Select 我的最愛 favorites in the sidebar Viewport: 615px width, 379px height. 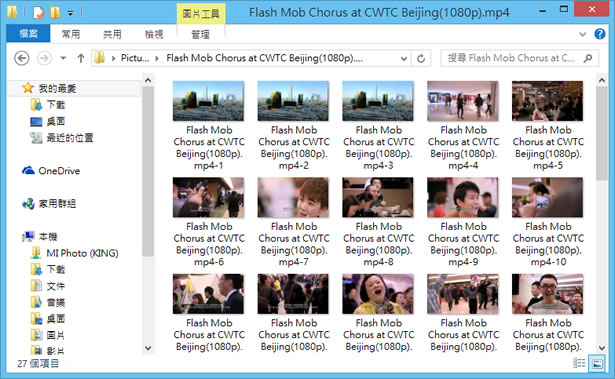tap(57, 88)
